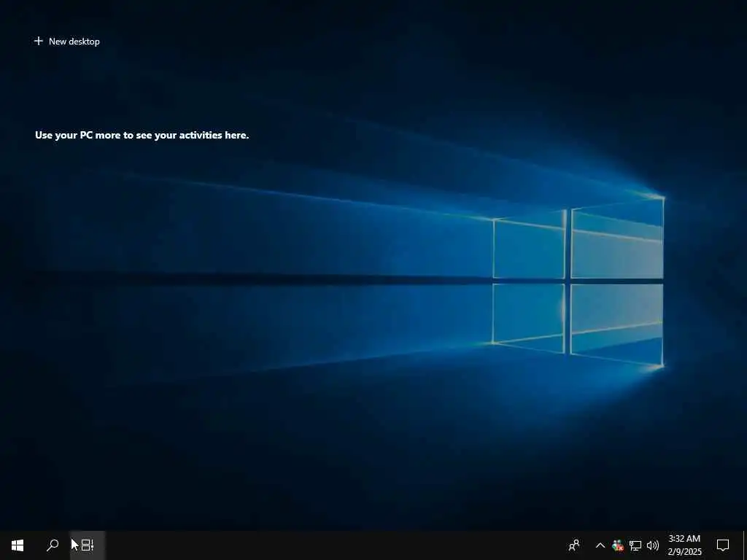
Task: Click Show desktop sliver at taskbar edge
Action: pyautogui.click(x=745, y=545)
